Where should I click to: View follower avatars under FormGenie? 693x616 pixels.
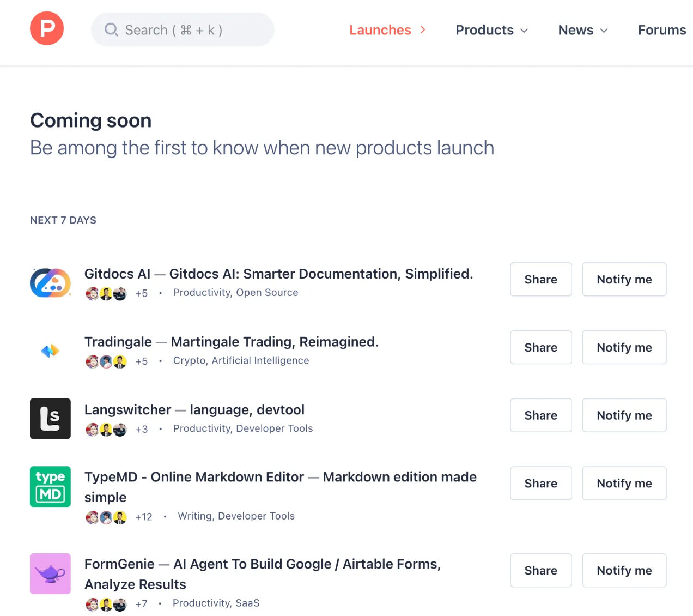106,604
